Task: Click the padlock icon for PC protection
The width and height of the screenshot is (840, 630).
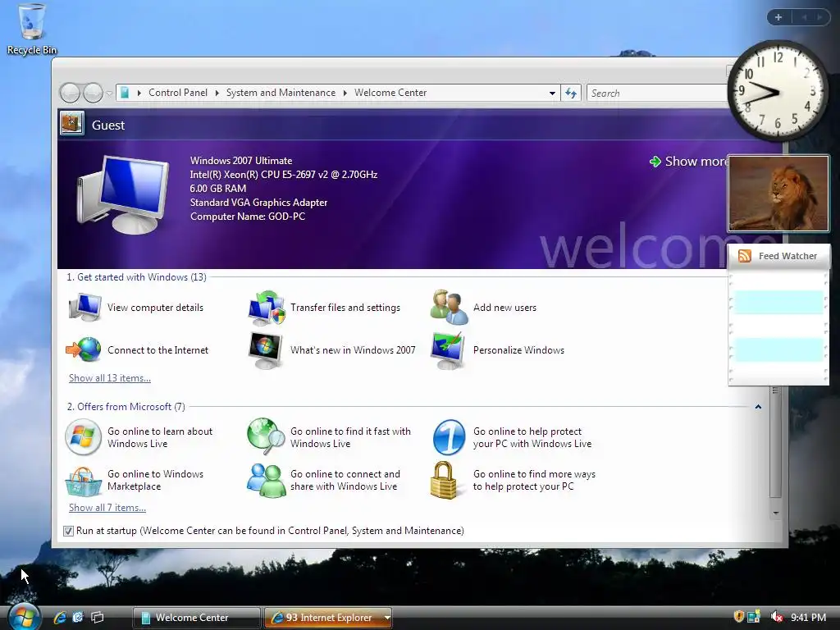Action: (444, 481)
